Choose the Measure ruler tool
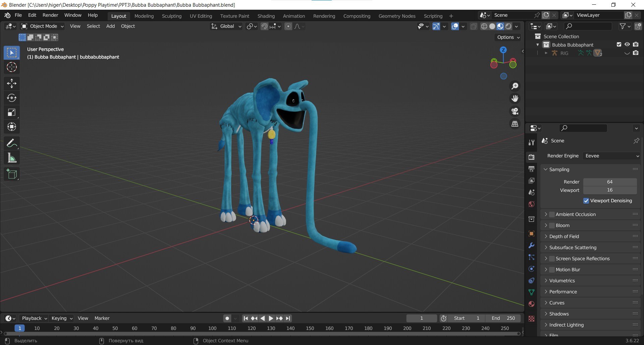644x345 pixels. coord(12,158)
